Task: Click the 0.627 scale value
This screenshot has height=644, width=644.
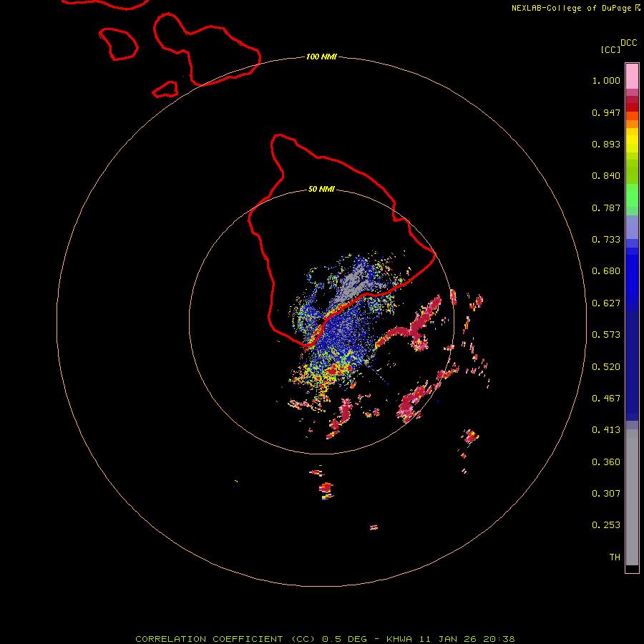Action: [606, 303]
